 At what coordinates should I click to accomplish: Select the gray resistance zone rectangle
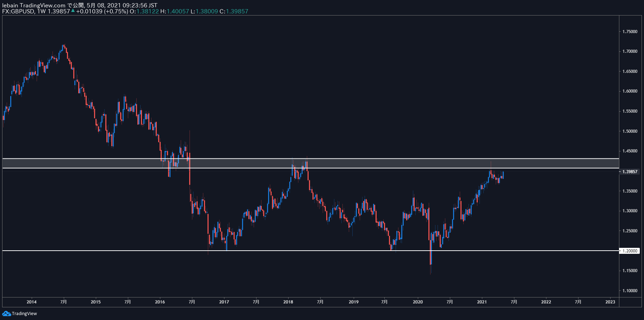310,163
